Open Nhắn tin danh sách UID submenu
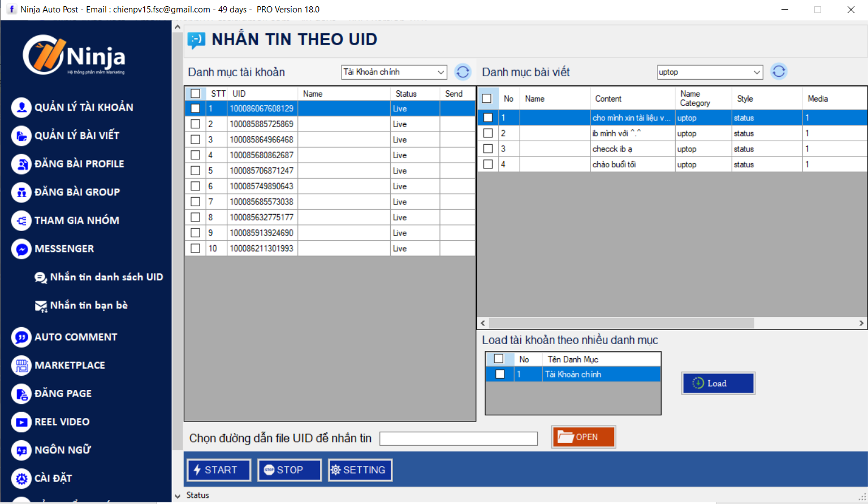The width and height of the screenshot is (868, 504). [x=106, y=277]
